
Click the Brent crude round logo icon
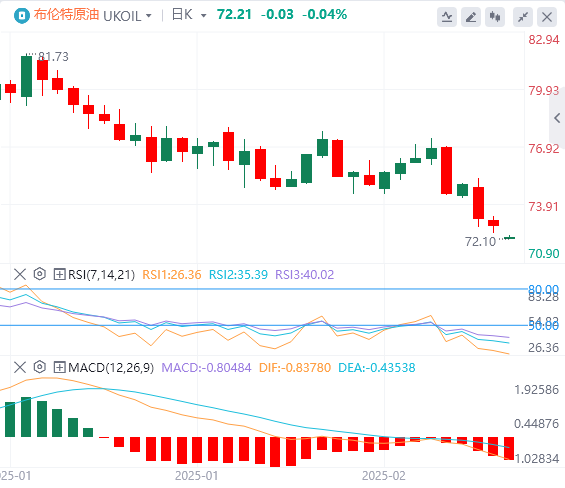tap(22, 15)
